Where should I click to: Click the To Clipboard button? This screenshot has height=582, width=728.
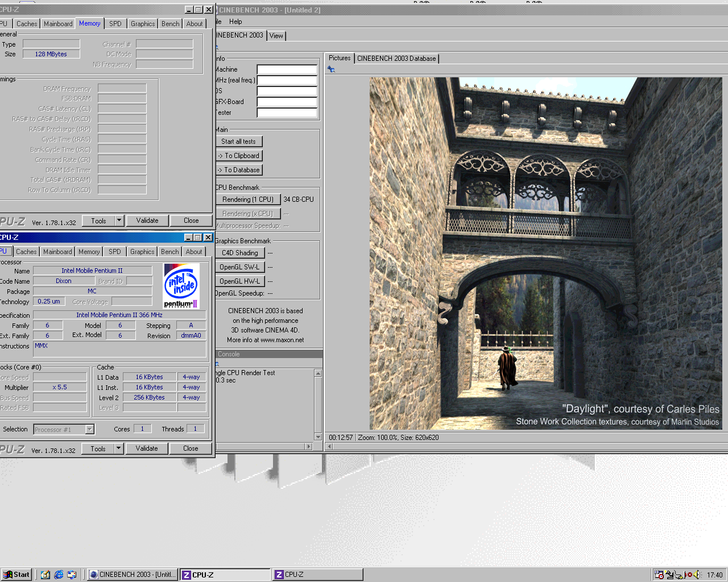(x=239, y=156)
